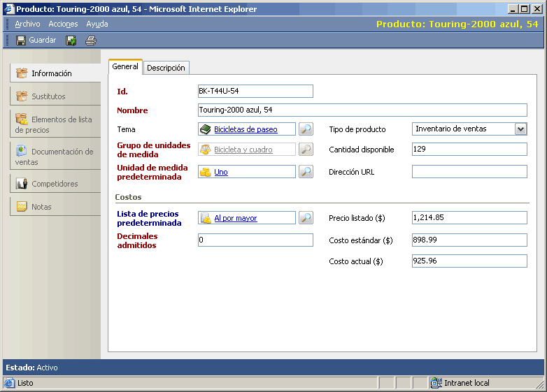Click the unit icon beside Uno

[x=206, y=172]
